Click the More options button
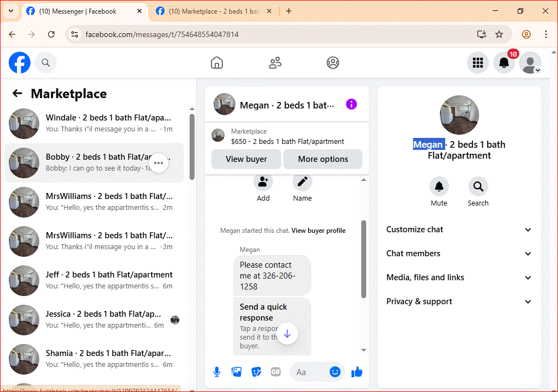 [x=323, y=159]
